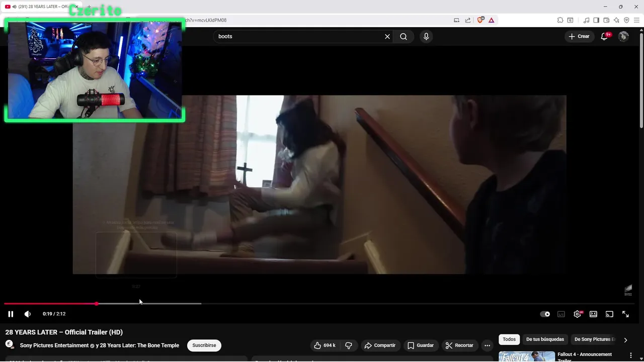Start voice search with microphone
Viewport: 644px width, 362px height.
click(x=426, y=36)
